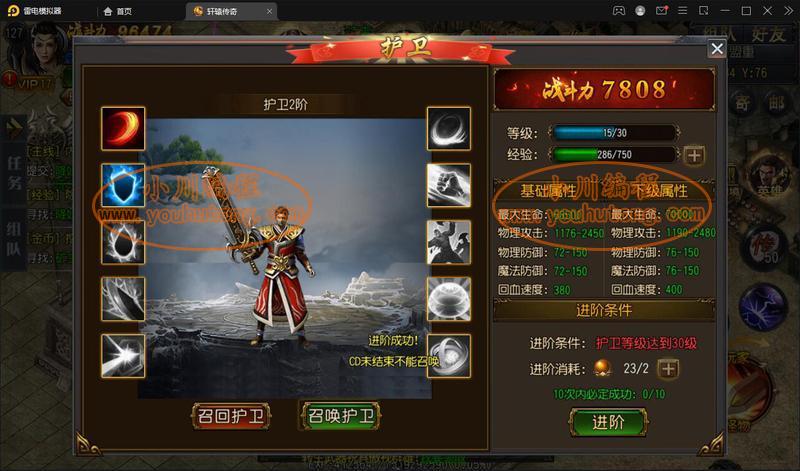The width and height of the screenshot is (800, 471).
Task: Switch to the 首页 home tab
Action: [118, 11]
